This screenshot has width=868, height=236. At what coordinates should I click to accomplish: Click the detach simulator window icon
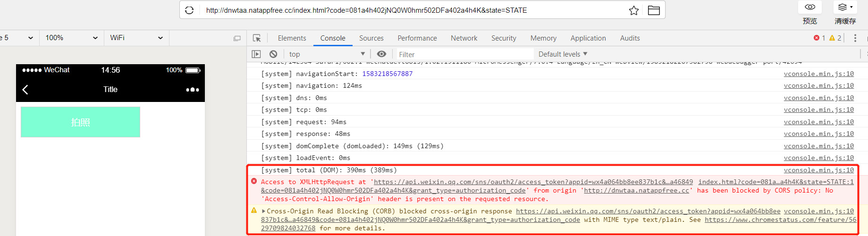[x=237, y=38]
